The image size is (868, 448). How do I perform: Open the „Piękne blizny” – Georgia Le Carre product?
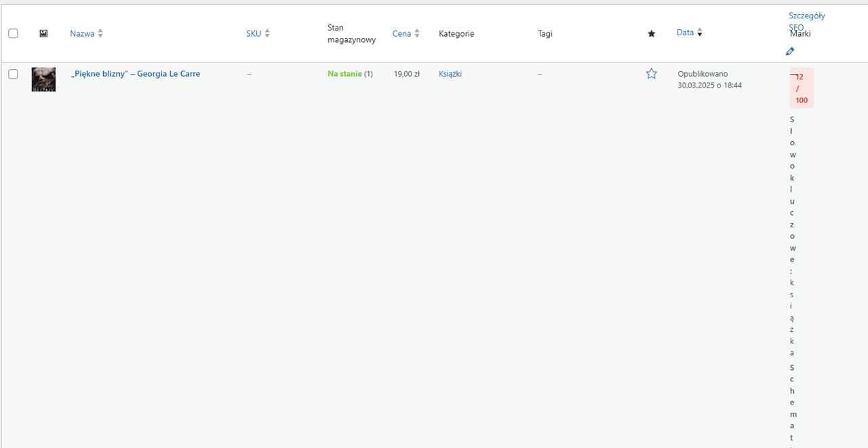click(x=136, y=74)
